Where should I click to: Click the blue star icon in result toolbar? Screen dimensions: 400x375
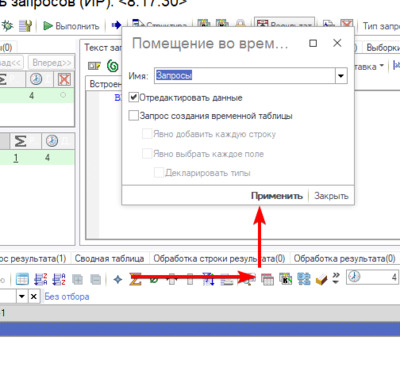click(x=118, y=279)
